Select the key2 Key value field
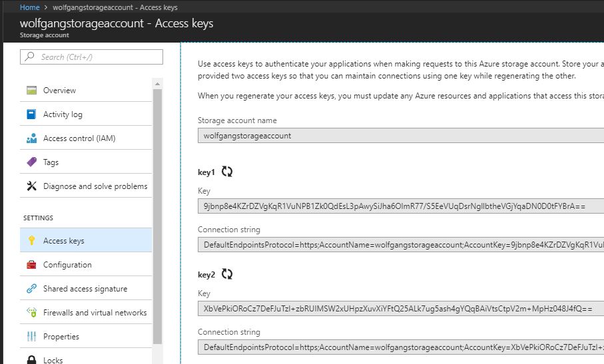This screenshot has width=604, height=364. (x=401, y=309)
